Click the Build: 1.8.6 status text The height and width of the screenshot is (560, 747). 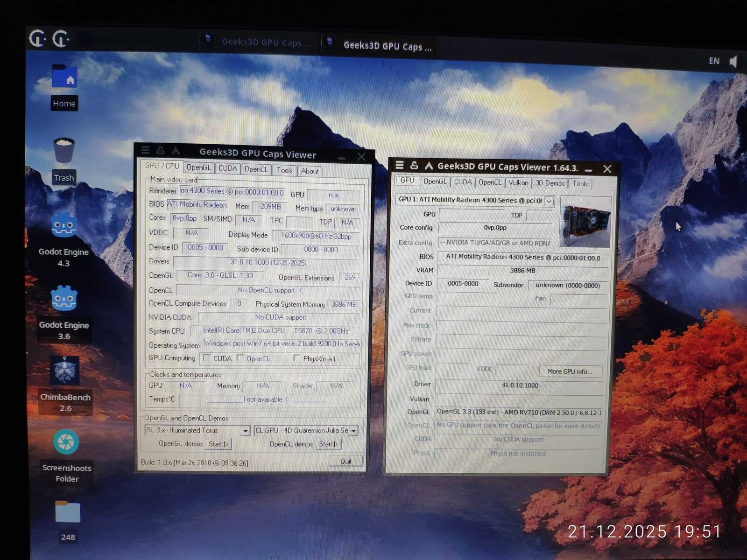coord(194,463)
